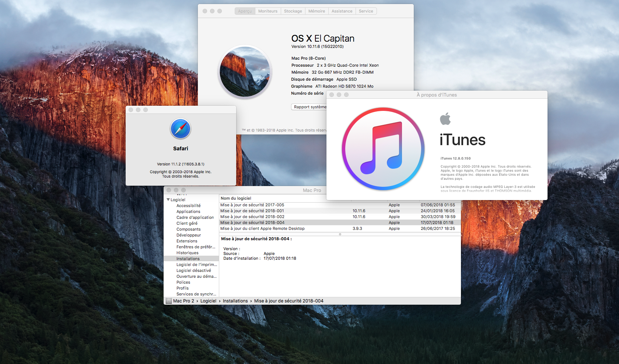The image size is (619, 364).
Task: Select the highlighted 2018-004 security update table row
Action: coord(340,223)
